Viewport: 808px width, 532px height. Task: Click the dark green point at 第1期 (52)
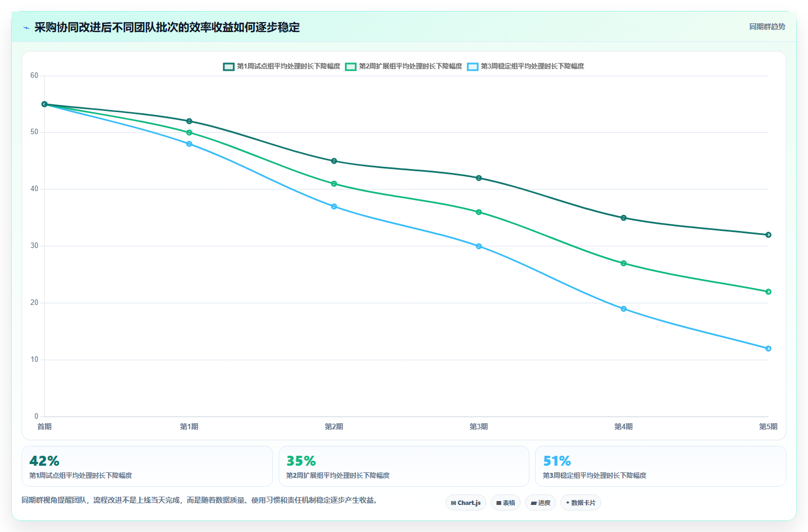[x=189, y=121]
